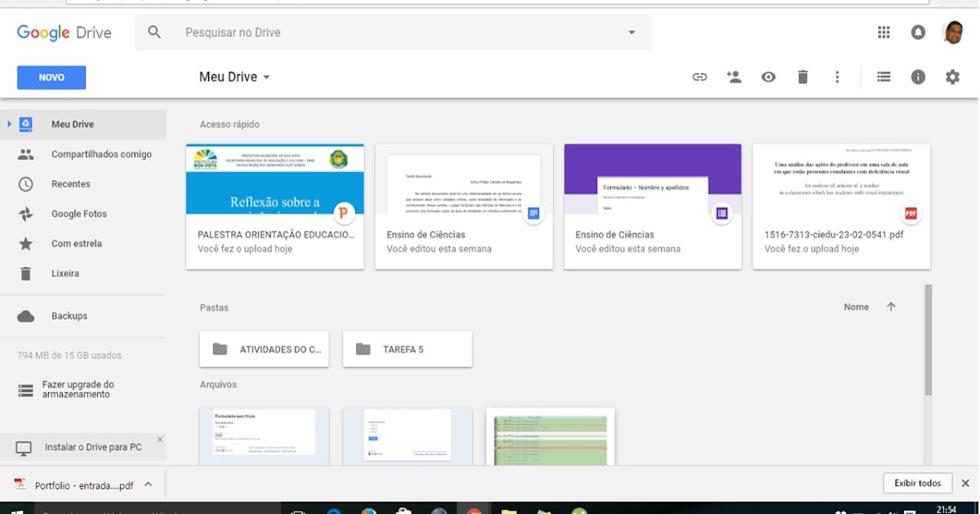Image resolution: width=980 pixels, height=514 pixels.
Task: Open the Google apps launcher grid
Action: tap(884, 32)
